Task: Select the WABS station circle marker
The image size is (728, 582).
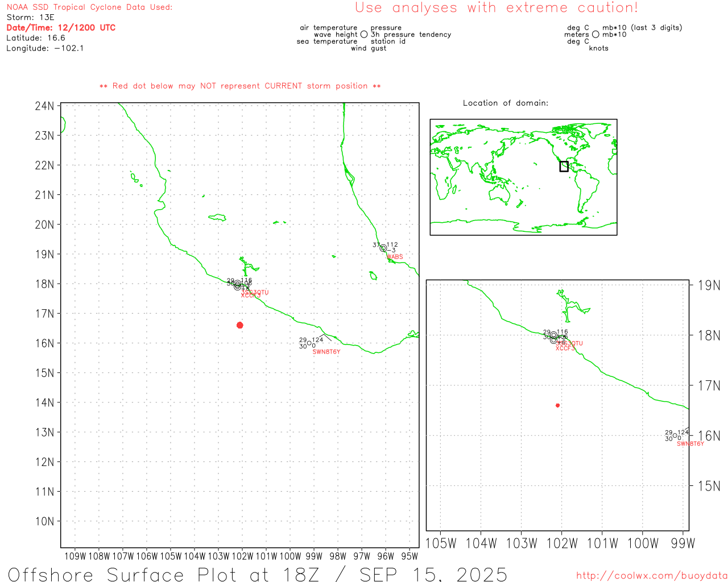Action: click(383, 248)
